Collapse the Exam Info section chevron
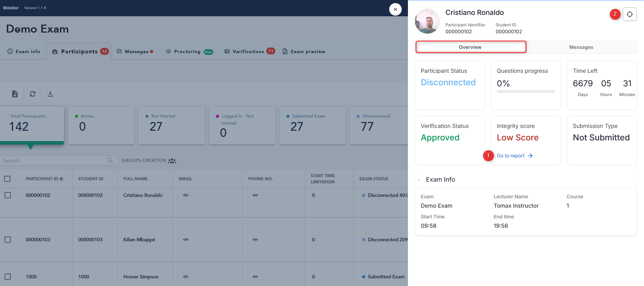Screen dimensions: 644x286 pyautogui.click(x=419, y=180)
